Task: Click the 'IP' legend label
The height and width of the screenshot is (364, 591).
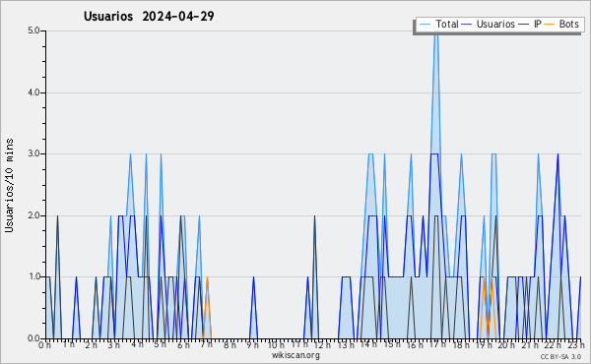Action: (538, 24)
